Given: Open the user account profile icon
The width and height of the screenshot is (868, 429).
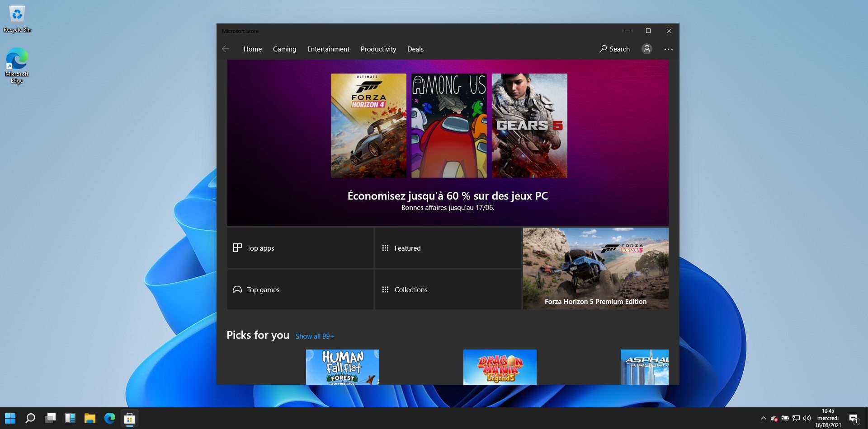Looking at the screenshot, I should (646, 49).
